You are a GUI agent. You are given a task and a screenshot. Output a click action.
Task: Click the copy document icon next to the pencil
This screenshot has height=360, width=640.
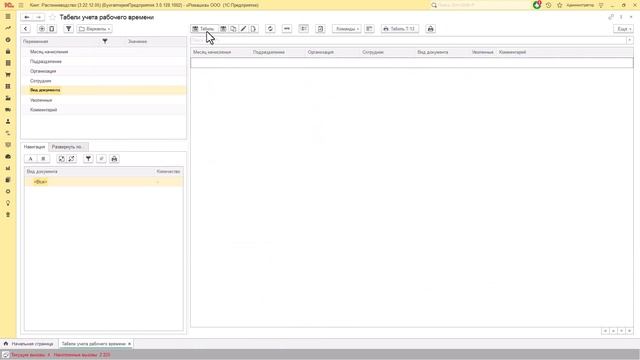point(233,29)
